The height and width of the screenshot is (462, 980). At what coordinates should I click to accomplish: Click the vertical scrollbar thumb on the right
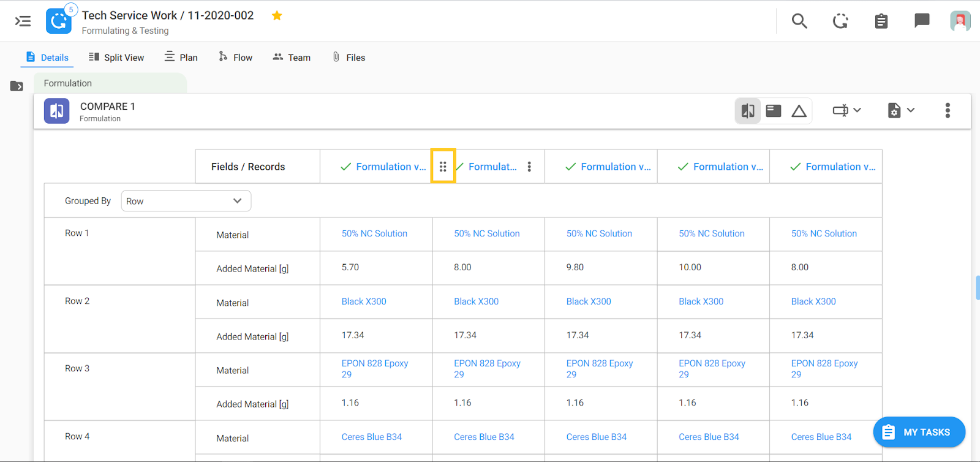pyautogui.click(x=978, y=288)
